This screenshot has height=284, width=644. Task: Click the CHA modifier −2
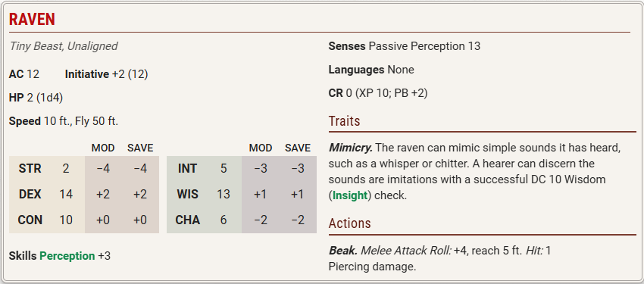(x=261, y=220)
